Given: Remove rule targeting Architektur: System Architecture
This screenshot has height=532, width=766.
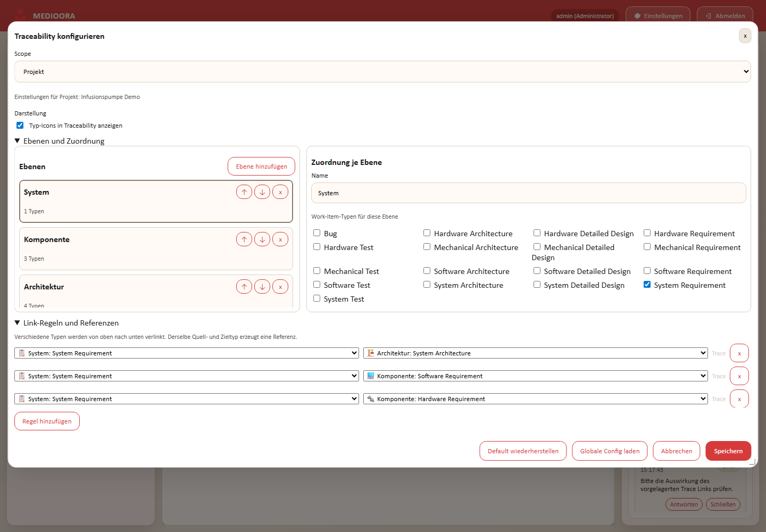Looking at the screenshot, I should (x=739, y=353).
